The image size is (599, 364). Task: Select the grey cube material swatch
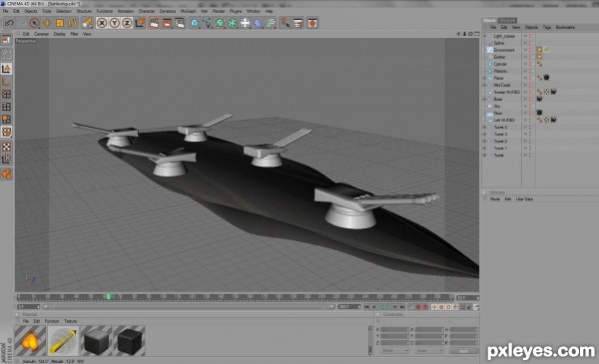[96, 341]
